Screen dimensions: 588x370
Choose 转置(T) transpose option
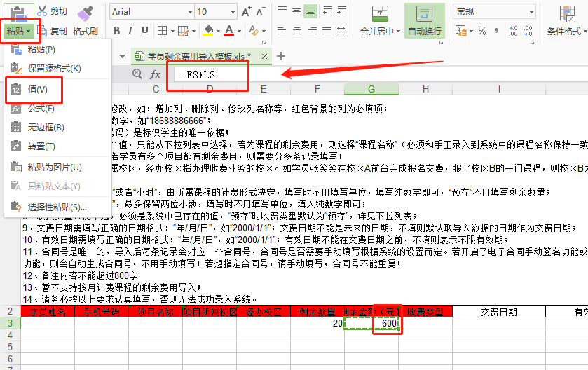pos(57,146)
